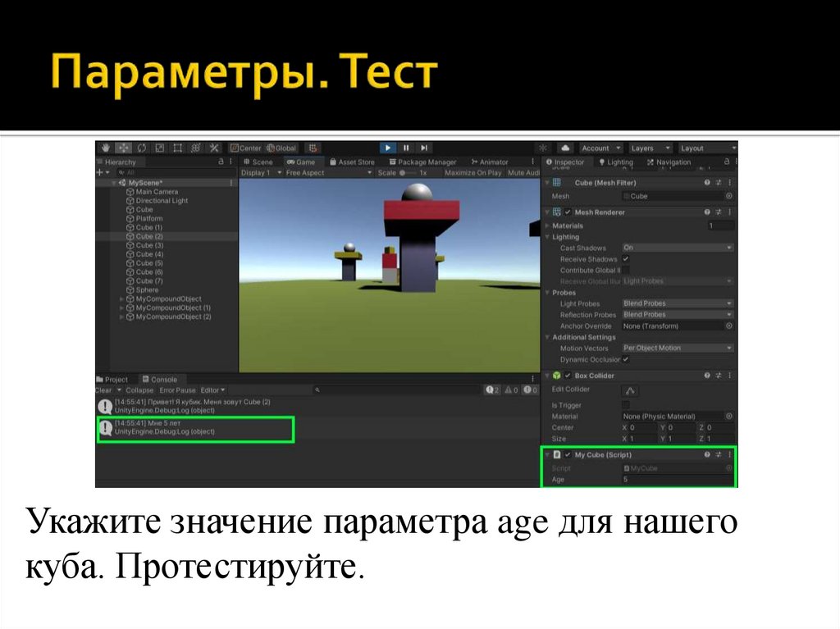The width and height of the screenshot is (840, 629).
Task: Open Box Collider component menu dots
Action: pos(729,376)
